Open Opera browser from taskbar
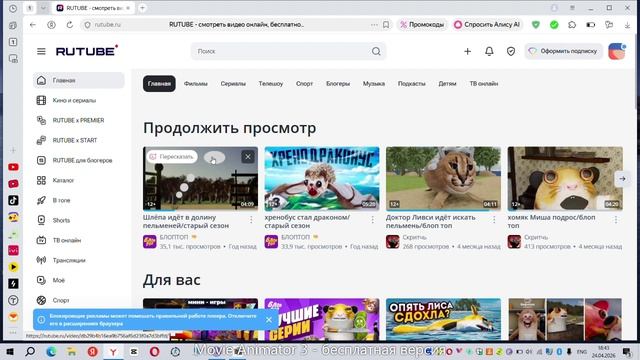 [x=154, y=351]
